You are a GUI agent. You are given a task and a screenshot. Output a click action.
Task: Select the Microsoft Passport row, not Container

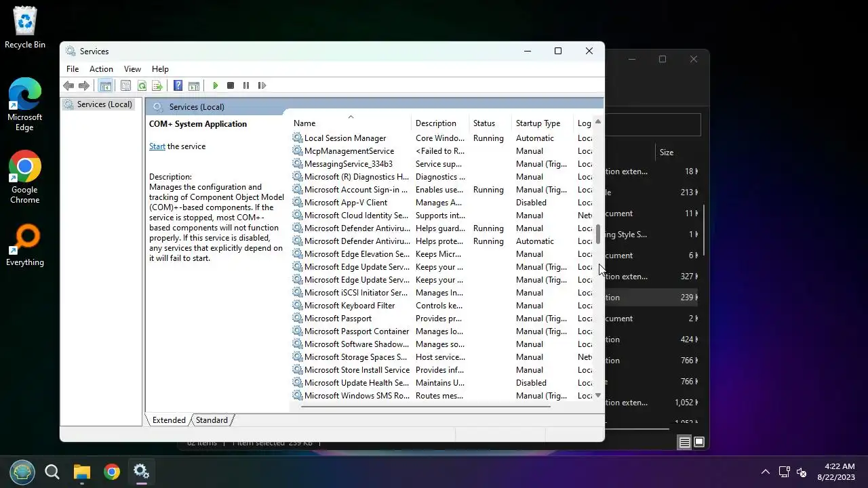442,319
